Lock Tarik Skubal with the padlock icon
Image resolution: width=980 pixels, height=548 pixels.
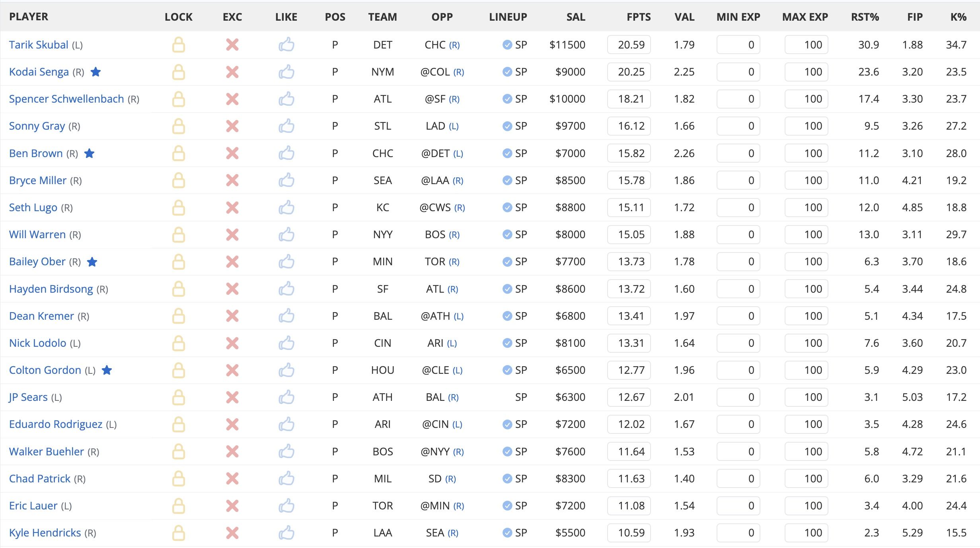[x=178, y=45]
